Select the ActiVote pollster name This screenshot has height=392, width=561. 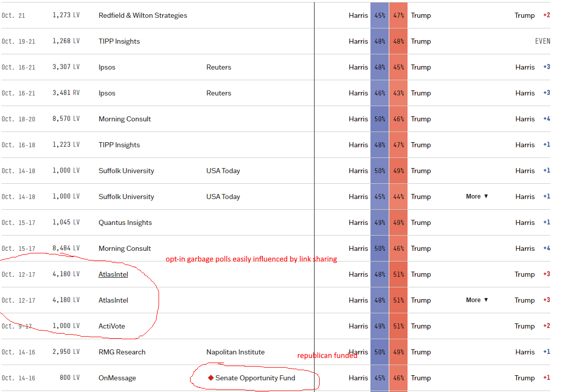112,326
